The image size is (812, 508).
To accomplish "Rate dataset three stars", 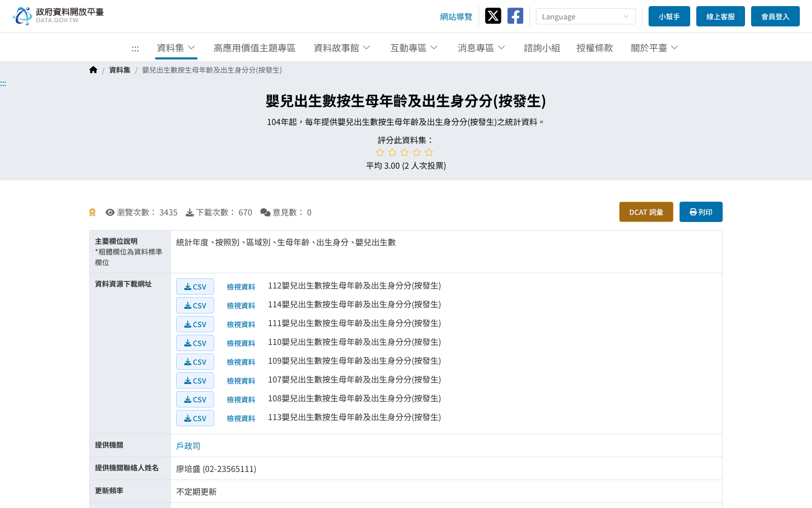I will click(x=404, y=152).
